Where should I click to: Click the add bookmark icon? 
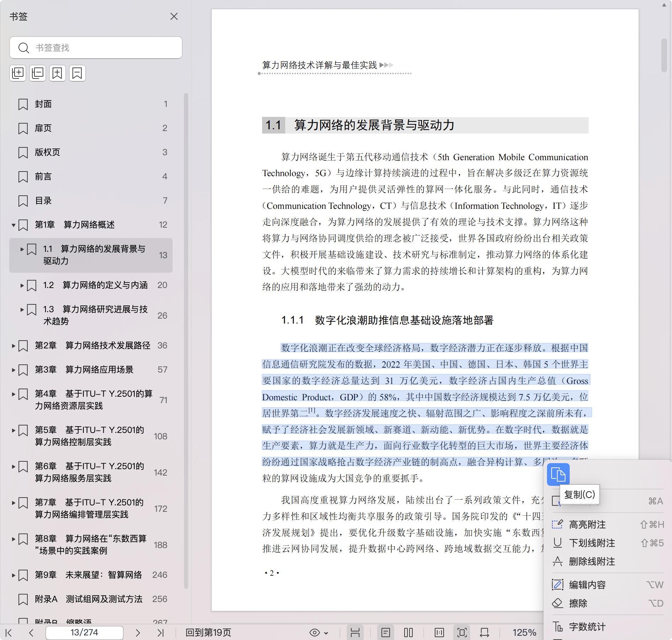coord(58,73)
